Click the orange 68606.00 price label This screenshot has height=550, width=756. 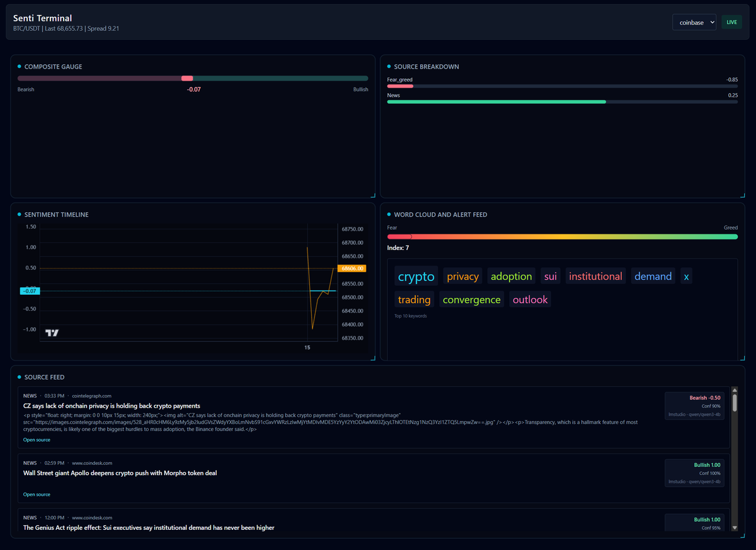(x=353, y=268)
